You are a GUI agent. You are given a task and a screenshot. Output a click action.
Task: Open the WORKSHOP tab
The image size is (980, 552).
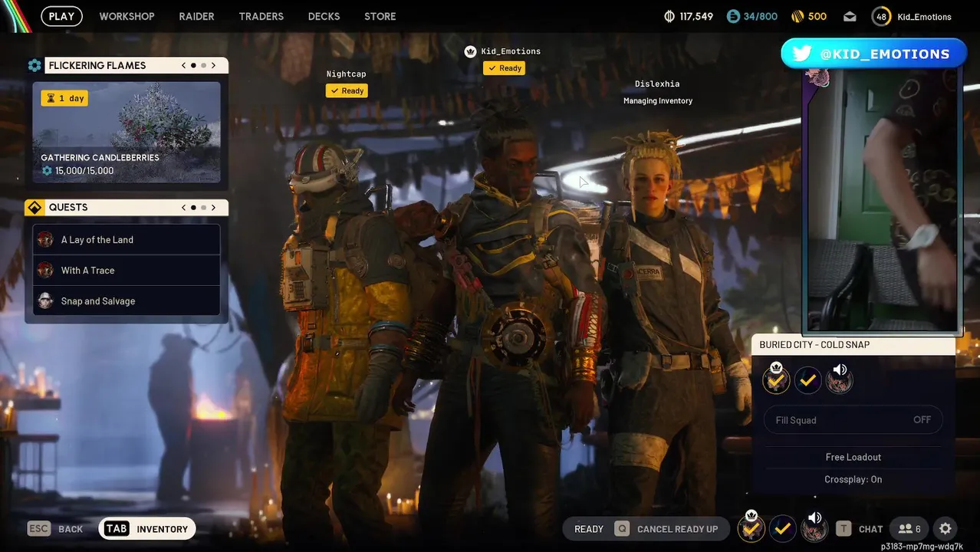click(x=127, y=16)
